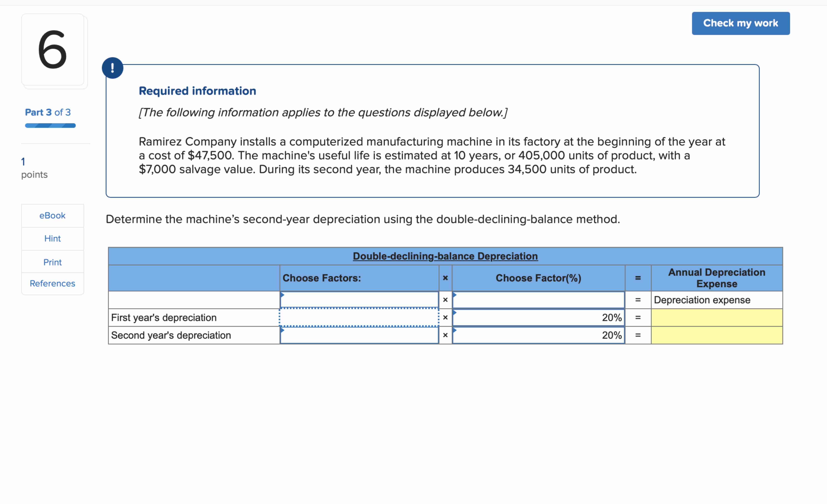Viewport: 827px width, 504px height.
Task: Click the question number 6 card
Action: coord(53,50)
